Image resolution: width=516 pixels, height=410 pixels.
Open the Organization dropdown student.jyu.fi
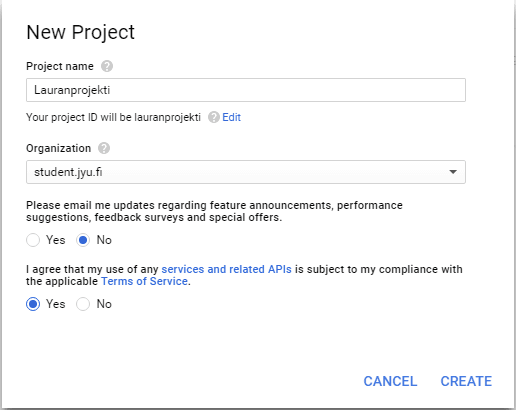point(246,172)
